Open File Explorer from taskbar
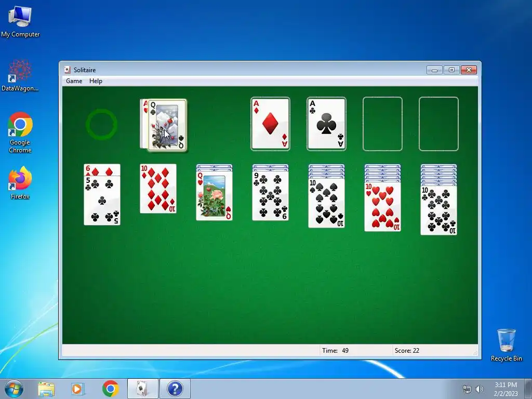The height and width of the screenshot is (399, 532). [46, 389]
